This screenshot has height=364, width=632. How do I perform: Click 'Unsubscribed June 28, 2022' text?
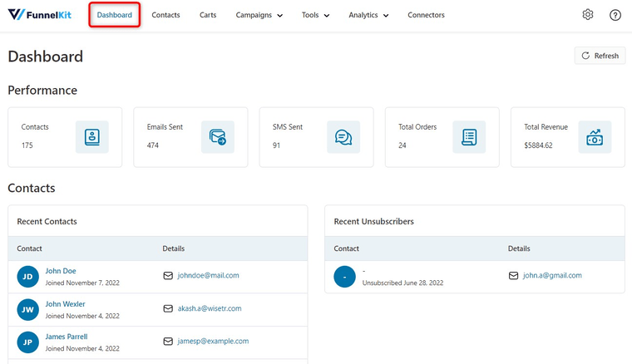[x=402, y=283]
